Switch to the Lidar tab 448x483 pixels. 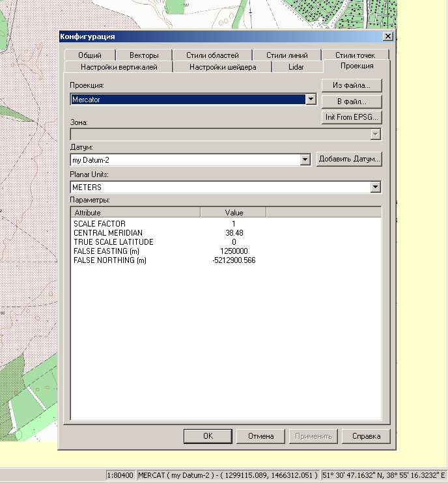[x=296, y=67]
